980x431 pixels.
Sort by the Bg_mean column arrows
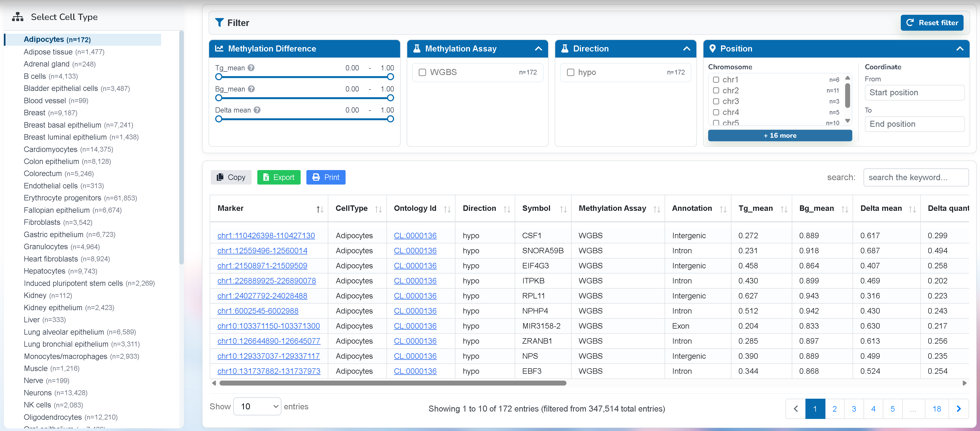845,209
